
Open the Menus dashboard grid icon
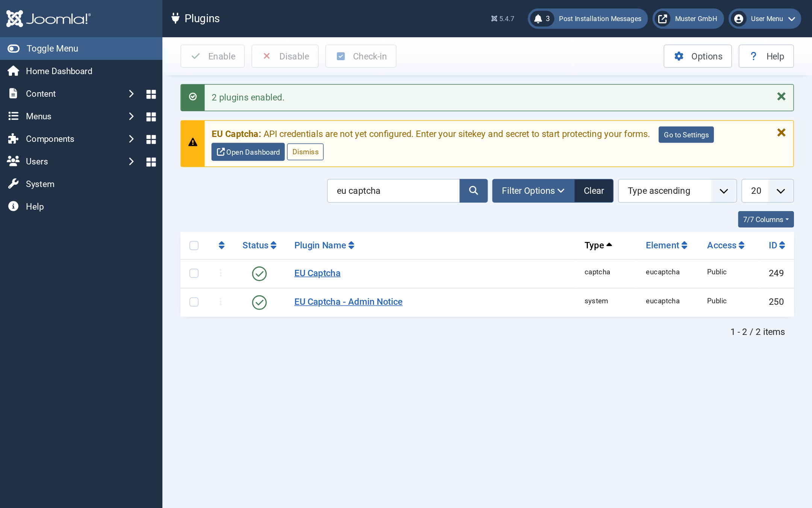click(x=151, y=117)
